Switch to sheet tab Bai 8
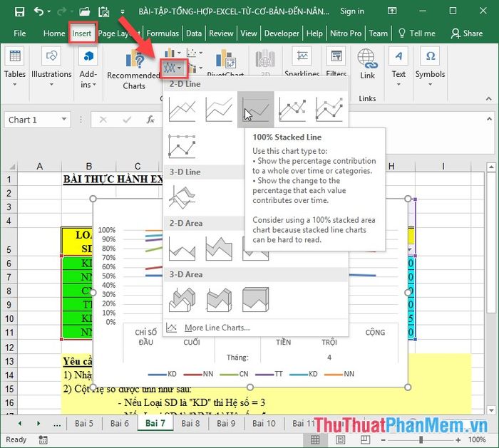499x448 pixels. (x=190, y=423)
